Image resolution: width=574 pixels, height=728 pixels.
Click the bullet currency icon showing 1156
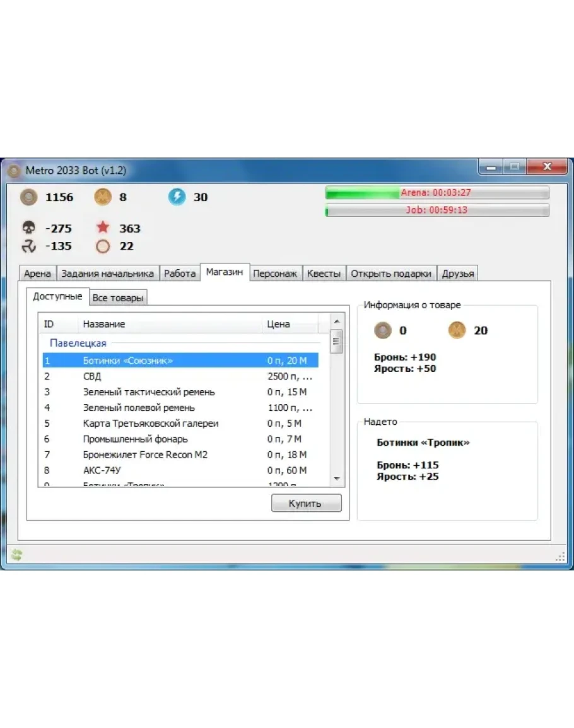[29, 197]
